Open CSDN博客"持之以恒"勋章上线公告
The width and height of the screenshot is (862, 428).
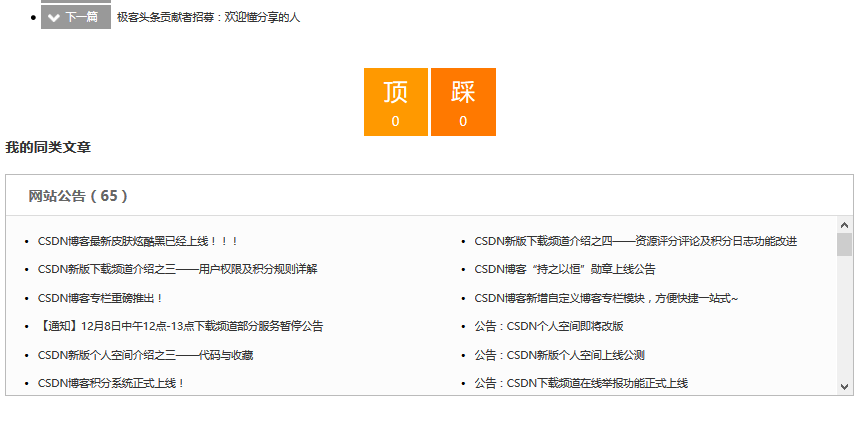pyautogui.click(x=565, y=269)
